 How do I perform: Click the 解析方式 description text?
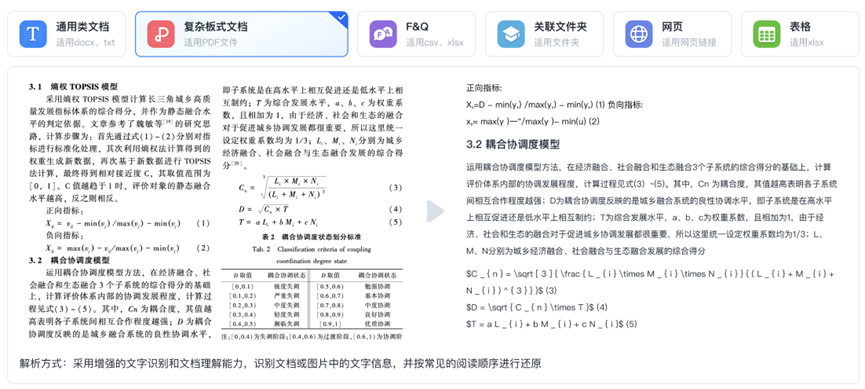280,364
